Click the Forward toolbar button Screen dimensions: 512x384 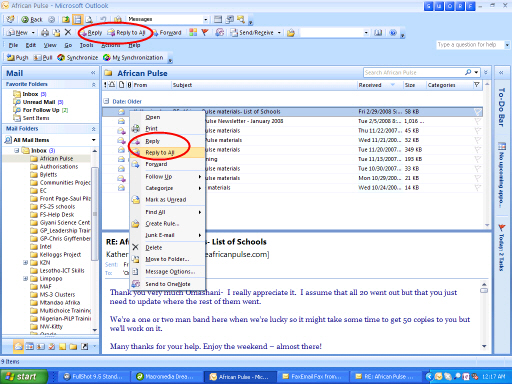(x=167, y=33)
